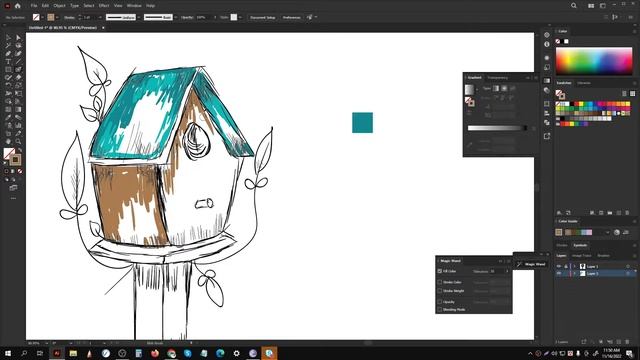The image size is (640, 360).
Task: Click the Illustrator icon in the taskbar
Action: tap(57, 353)
